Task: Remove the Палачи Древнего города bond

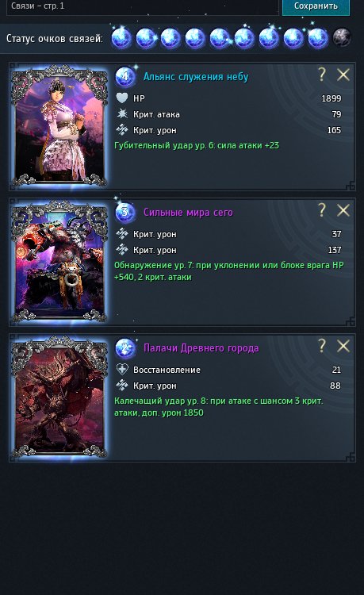Action: [x=343, y=346]
